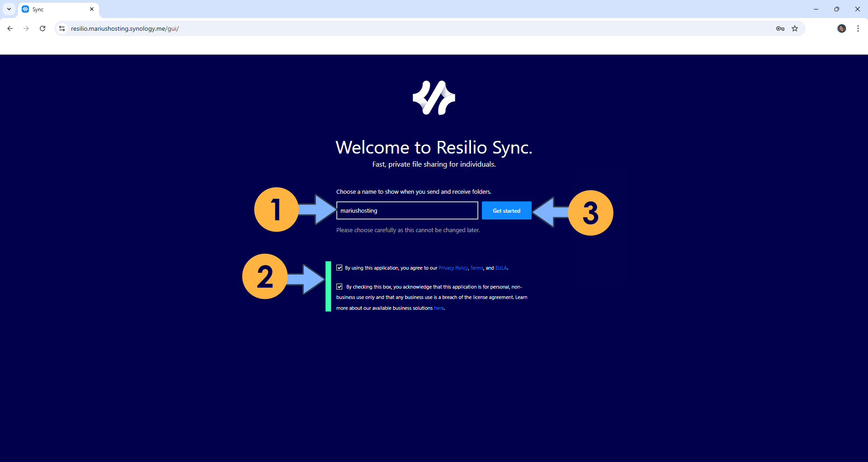This screenshot has height=462, width=868.
Task: Open the Chrome profile avatar
Action: pyautogui.click(x=841, y=28)
